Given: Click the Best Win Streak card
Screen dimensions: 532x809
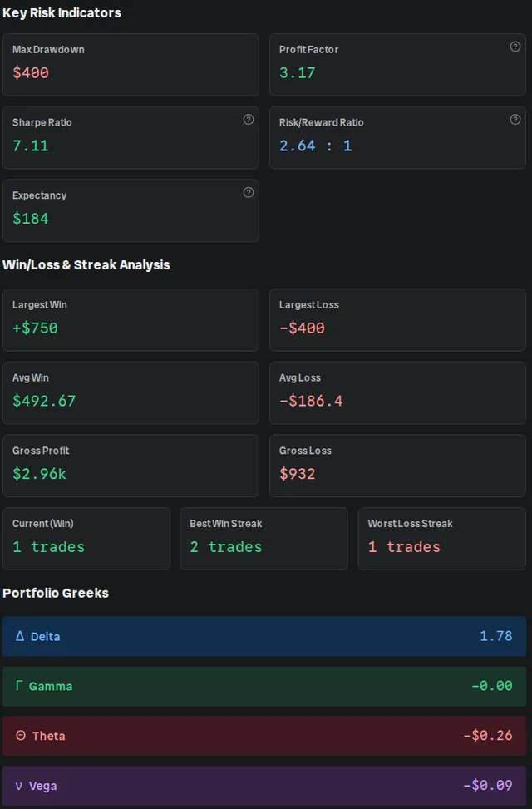Looking at the screenshot, I should [264, 539].
